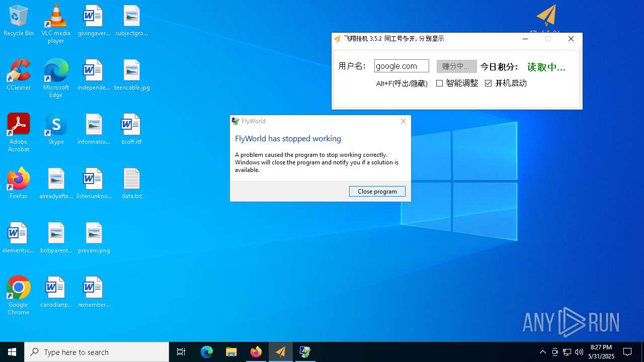Screen dimensions: 644x362
Task: Click the FlyWorld taskbar icon
Action: [305, 352]
